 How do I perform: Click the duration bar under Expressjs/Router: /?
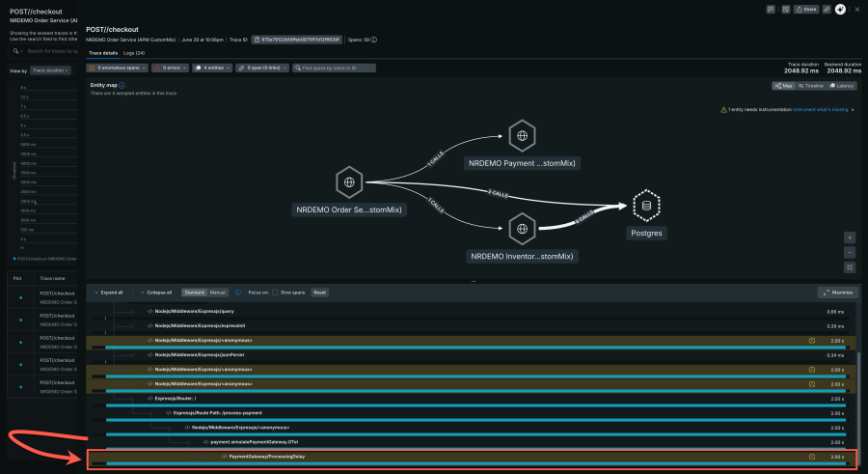pyautogui.click(x=475, y=405)
